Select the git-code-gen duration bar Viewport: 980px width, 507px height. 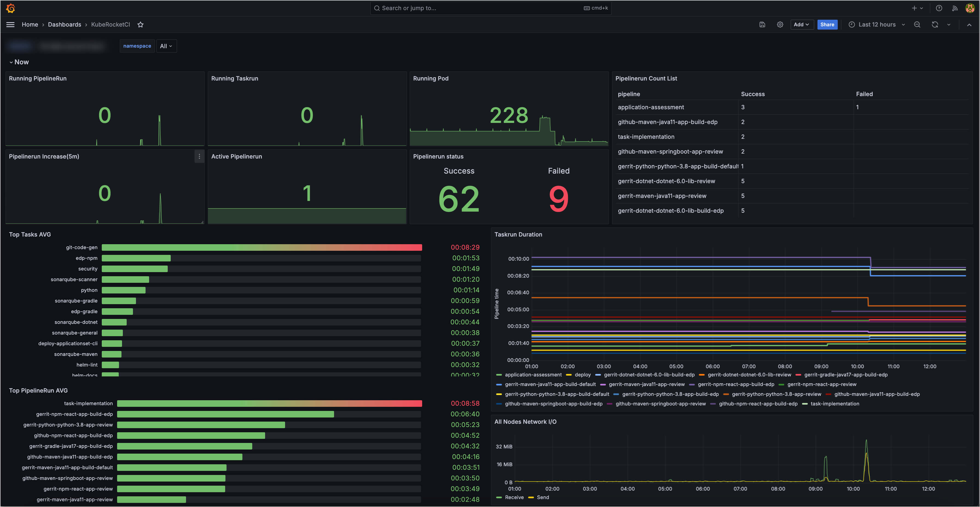(262, 247)
